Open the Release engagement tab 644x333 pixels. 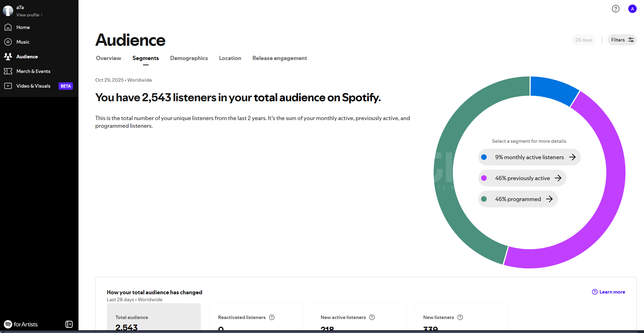(x=279, y=58)
